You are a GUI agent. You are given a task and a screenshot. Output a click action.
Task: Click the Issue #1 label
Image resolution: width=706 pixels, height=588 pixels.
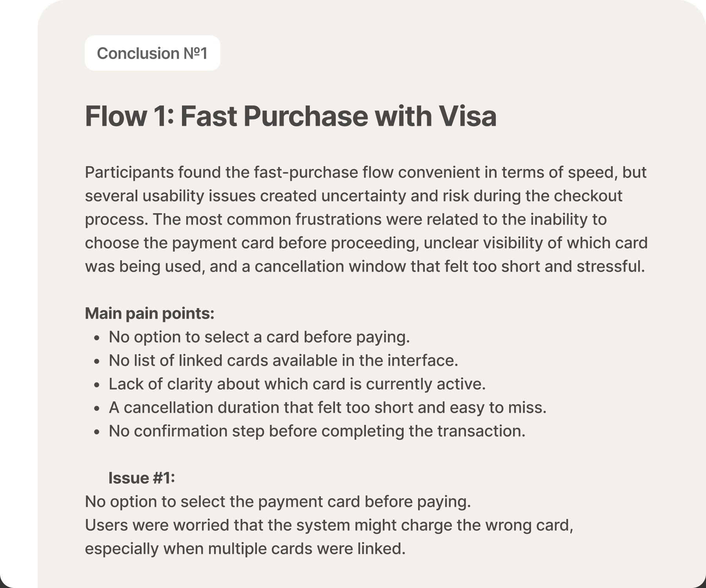pos(142,478)
